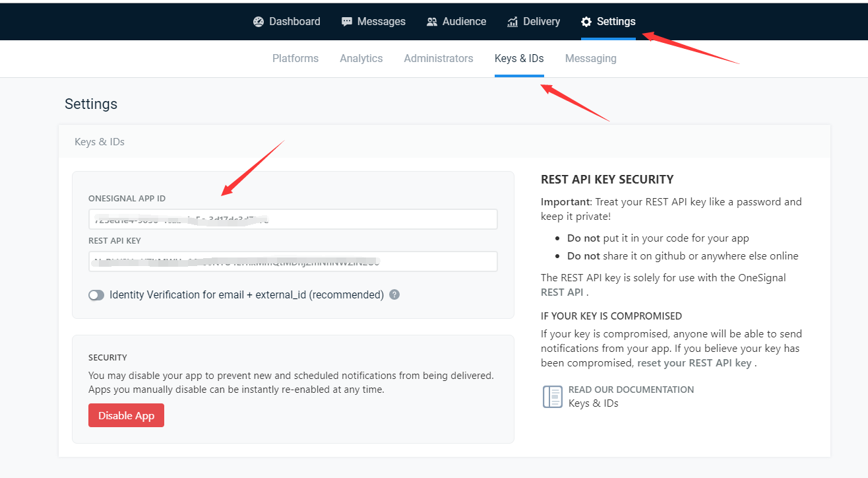Select the Settings menu label

click(x=616, y=22)
